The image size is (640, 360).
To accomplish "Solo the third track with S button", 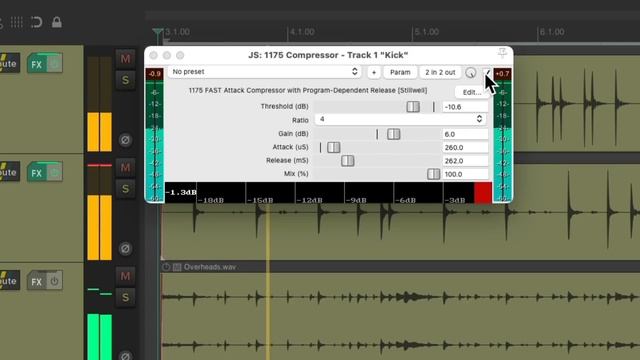I will (125, 297).
